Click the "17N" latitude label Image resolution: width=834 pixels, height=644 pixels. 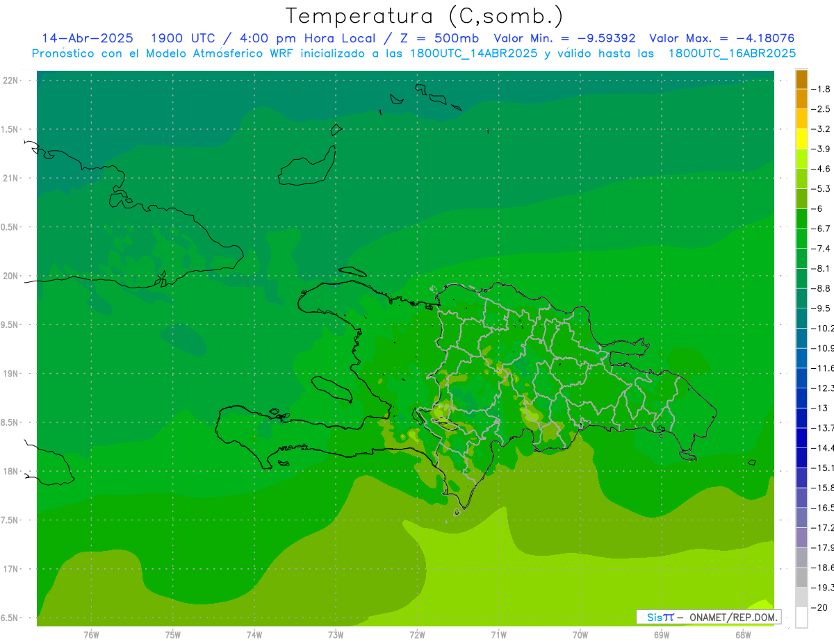[x=11, y=569]
